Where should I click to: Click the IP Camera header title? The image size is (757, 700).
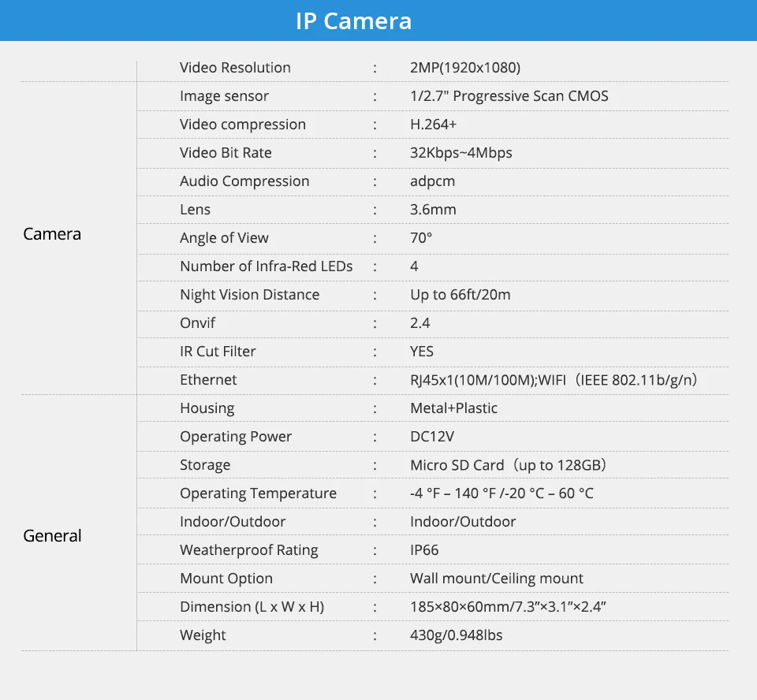click(x=353, y=21)
